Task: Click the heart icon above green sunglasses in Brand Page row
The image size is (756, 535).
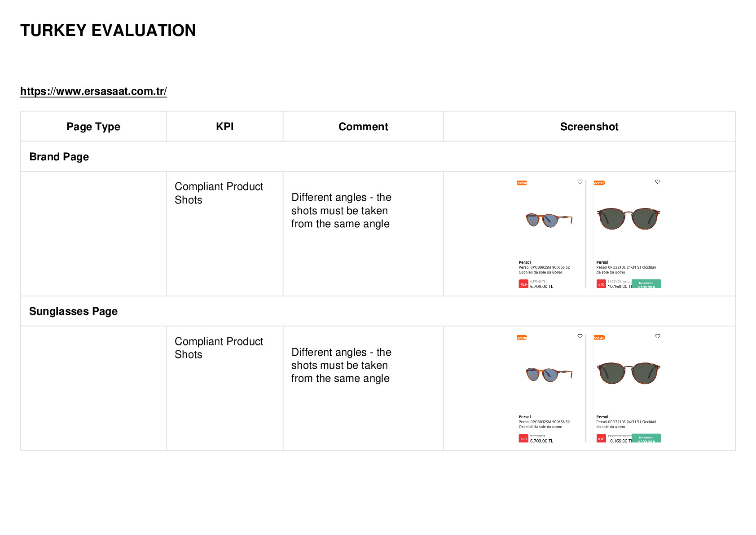Action: point(658,182)
